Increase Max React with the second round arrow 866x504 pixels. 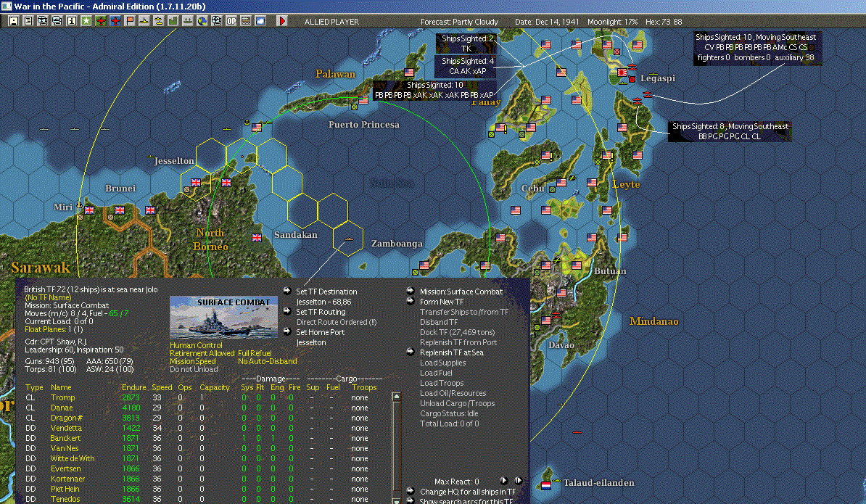(518, 481)
